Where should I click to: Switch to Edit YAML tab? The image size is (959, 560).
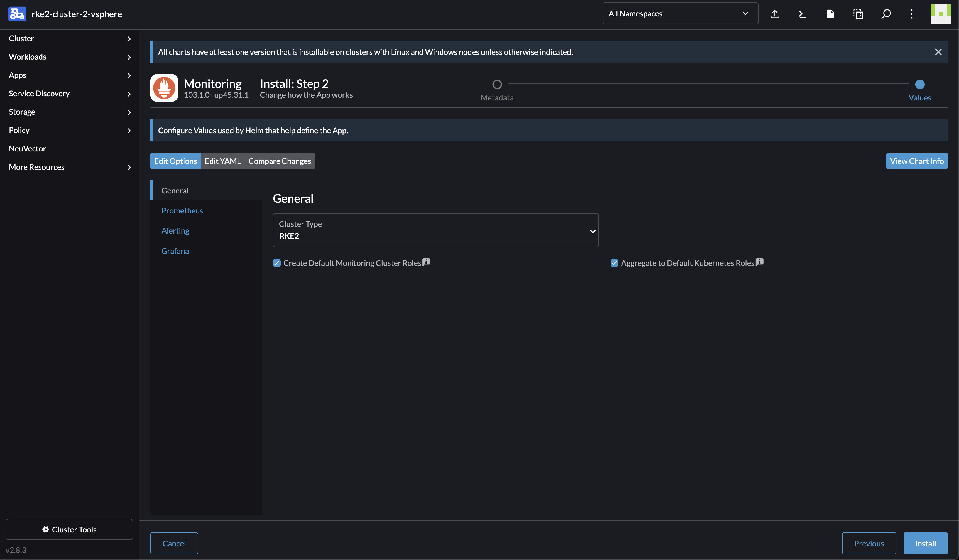[x=223, y=161]
